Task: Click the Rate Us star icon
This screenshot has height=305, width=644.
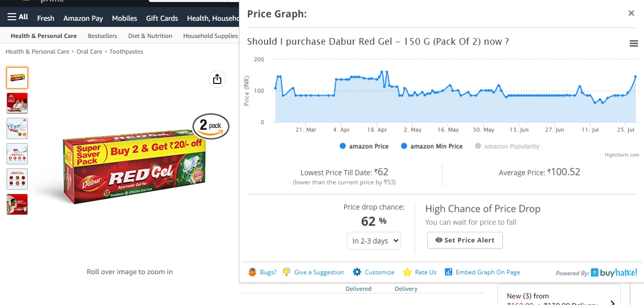Action: point(407,272)
